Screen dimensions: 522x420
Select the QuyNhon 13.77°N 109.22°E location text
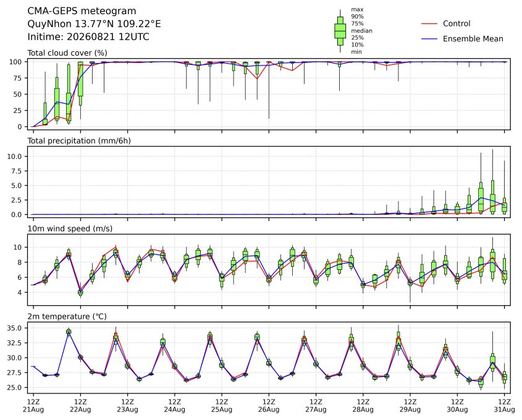coord(94,24)
